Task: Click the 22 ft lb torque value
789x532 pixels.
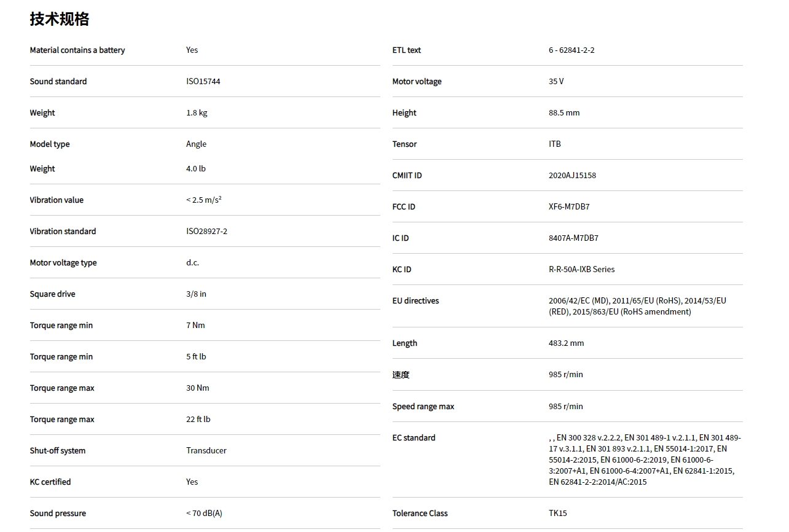Action: tap(198, 419)
